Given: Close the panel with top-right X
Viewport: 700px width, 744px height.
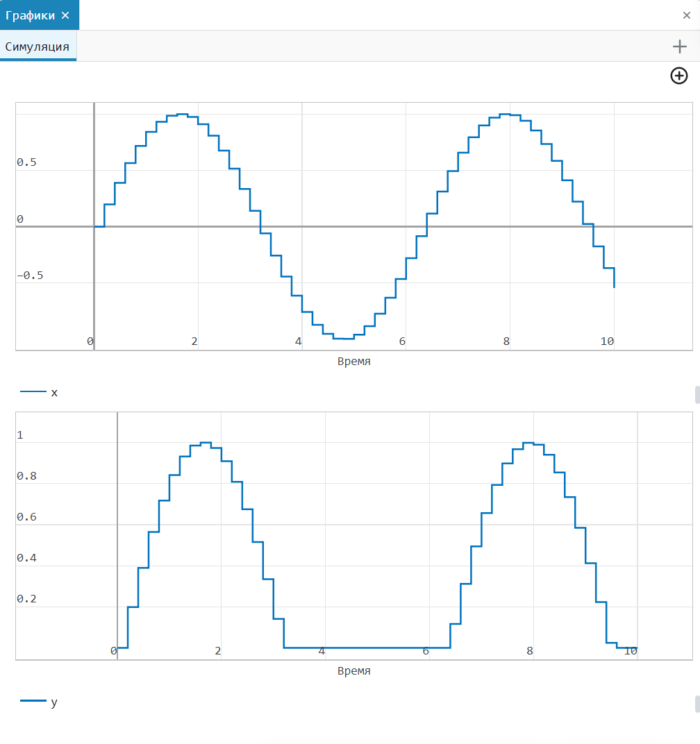Looking at the screenshot, I should 686,15.
